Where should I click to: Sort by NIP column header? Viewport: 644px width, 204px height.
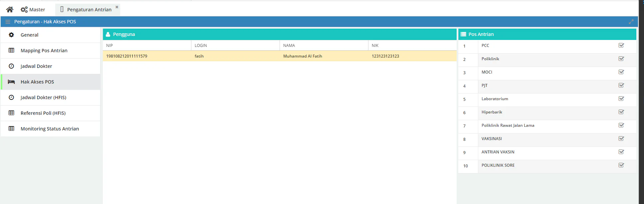[147, 46]
